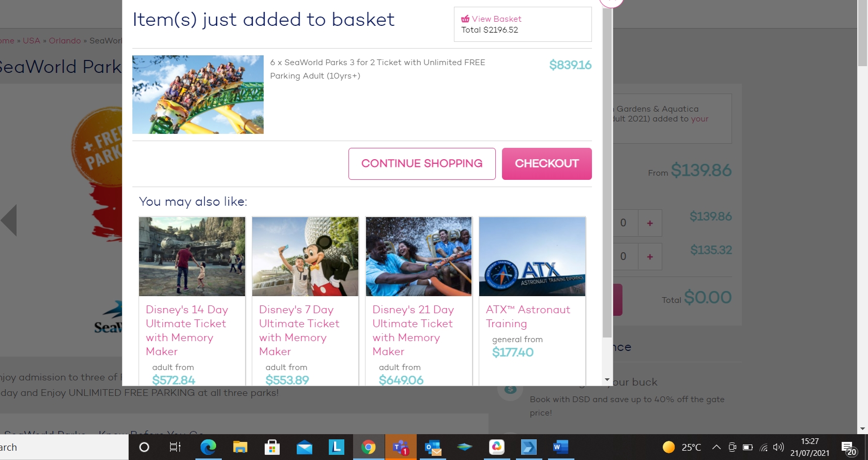Open Microsoft Edge from the taskbar
Screen dimensions: 868x460
click(x=208, y=447)
